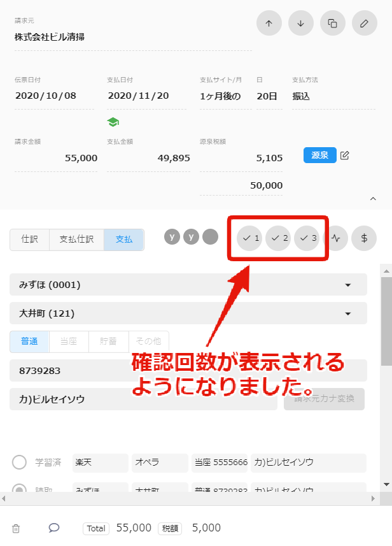Open the 振込 payment method dropdown
Image resolution: width=392 pixels, height=546 pixels.
click(x=334, y=96)
